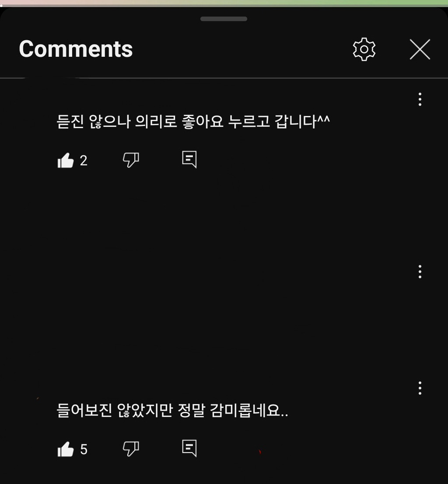
Task: Open options menu for first comment
Action: 420,99
